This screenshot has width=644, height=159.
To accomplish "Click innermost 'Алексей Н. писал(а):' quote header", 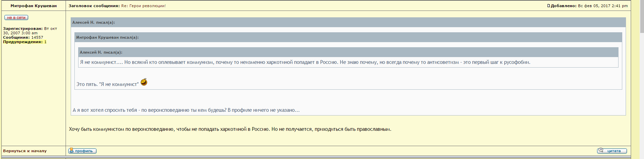I will point(101,52).
